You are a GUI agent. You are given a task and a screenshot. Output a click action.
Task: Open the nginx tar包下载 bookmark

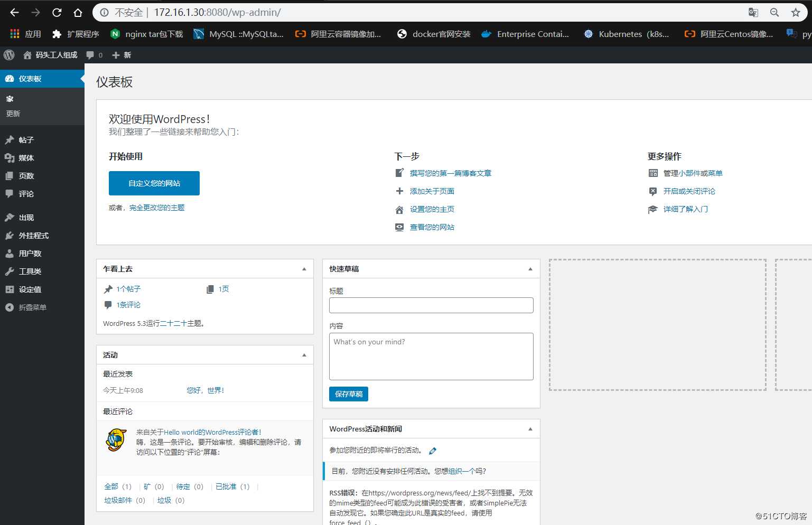tap(147, 34)
